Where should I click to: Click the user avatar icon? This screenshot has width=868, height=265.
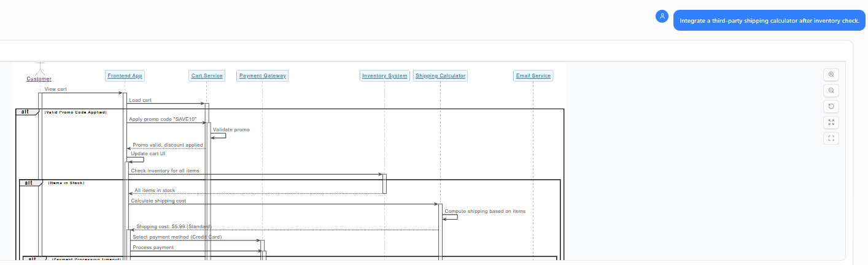[662, 17]
